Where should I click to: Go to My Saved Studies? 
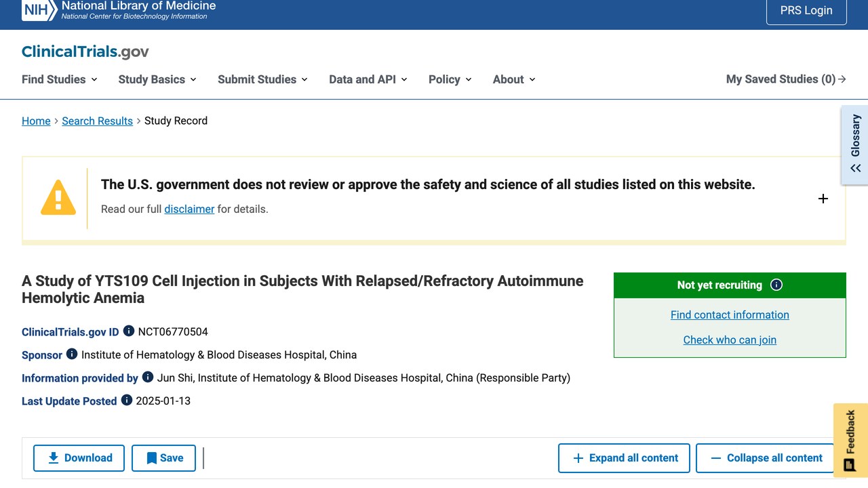click(786, 79)
